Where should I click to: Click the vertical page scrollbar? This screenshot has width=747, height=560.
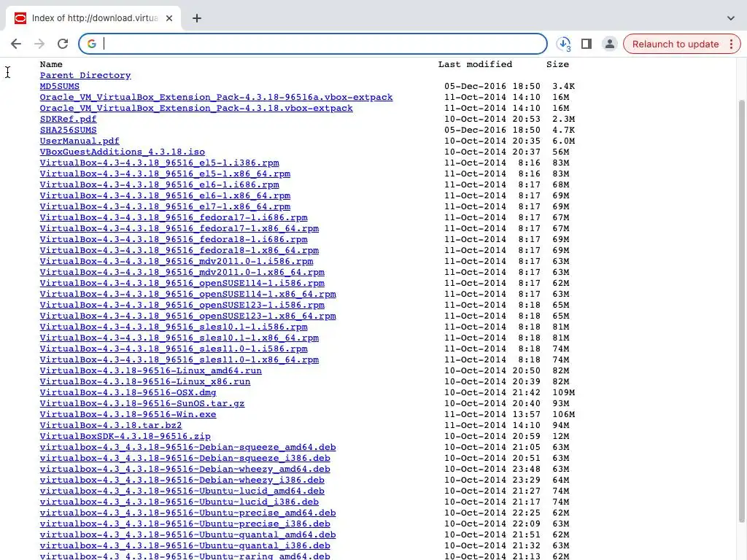(742, 309)
